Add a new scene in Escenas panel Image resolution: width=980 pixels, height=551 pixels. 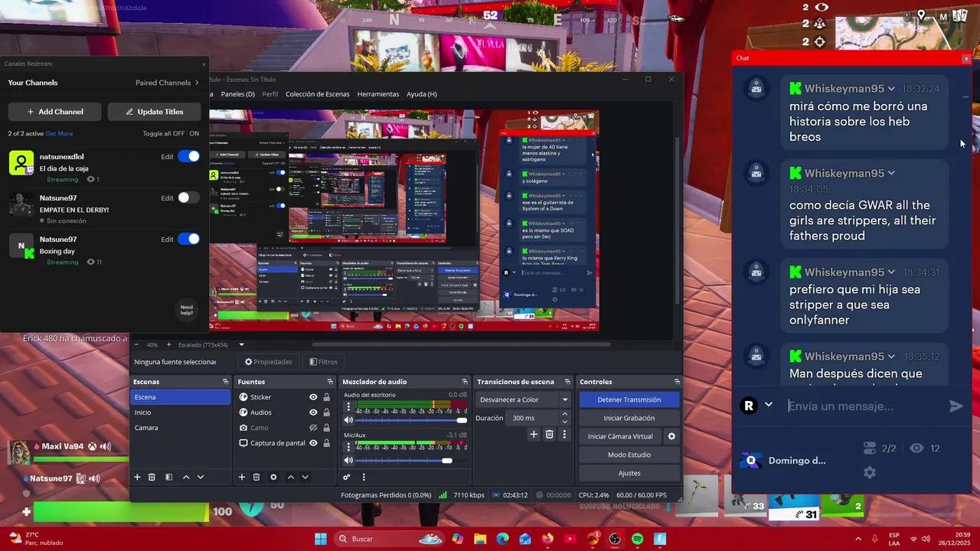[x=137, y=477]
